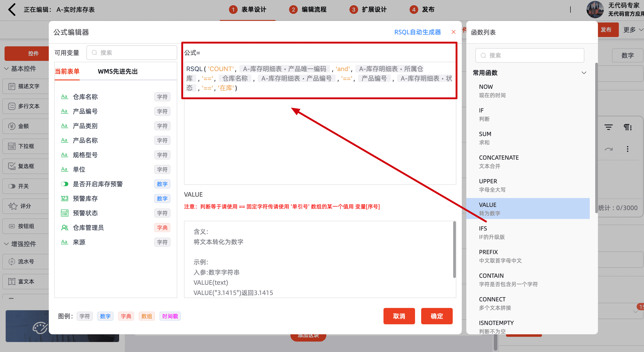
Task: Click the 描述文字 control icon
Action: pyautogui.click(x=12, y=86)
